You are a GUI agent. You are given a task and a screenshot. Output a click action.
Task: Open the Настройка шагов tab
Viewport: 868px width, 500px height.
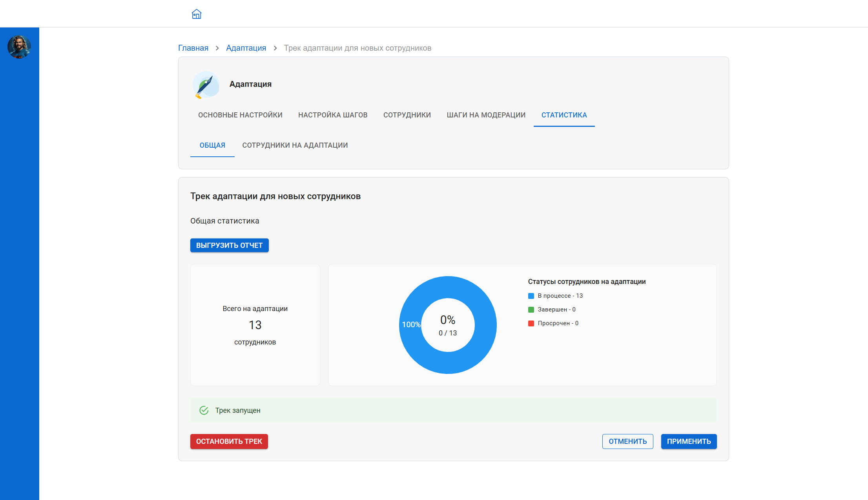(x=333, y=115)
